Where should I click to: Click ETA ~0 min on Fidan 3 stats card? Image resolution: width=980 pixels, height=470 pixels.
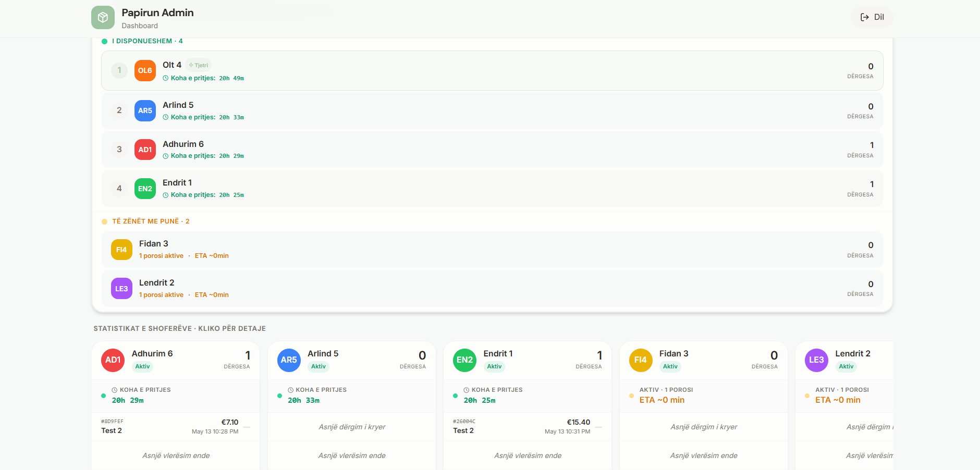(x=662, y=400)
